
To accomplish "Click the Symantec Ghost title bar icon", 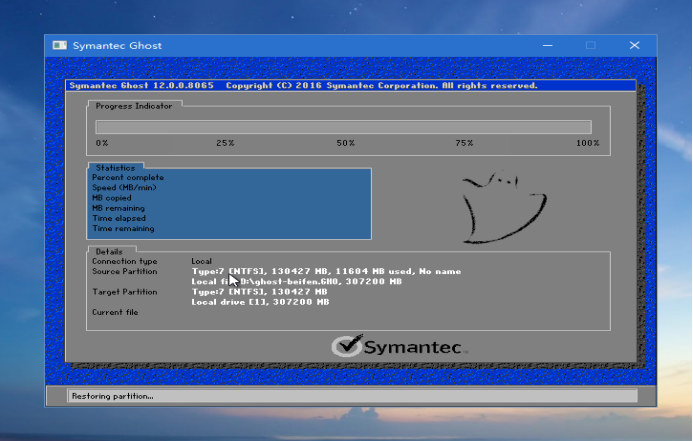I will point(60,46).
